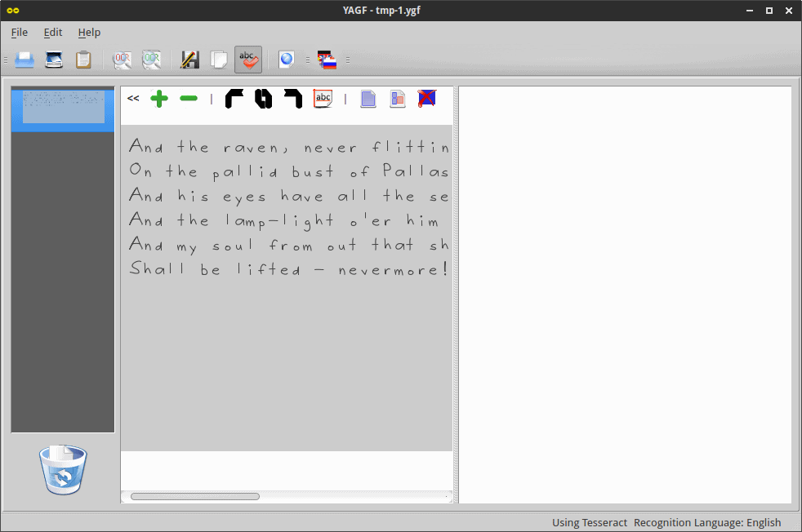The height and width of the screenshot is (532, 802).
Task: Click 'Recognition Language: English' in status bar
Action: click(707, 522)
